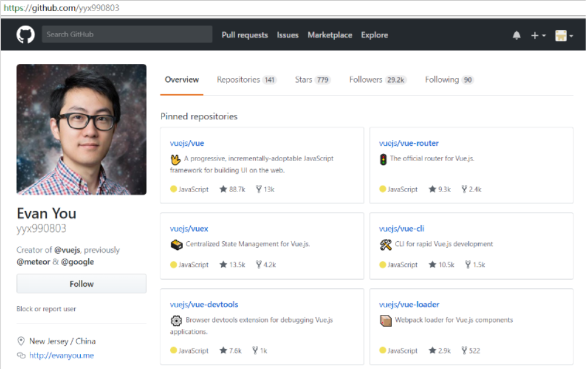This screenshot has width=588, height=369.
Task: Click the star icon showing 2.9k for vue-loader
Action: point(432,350)
